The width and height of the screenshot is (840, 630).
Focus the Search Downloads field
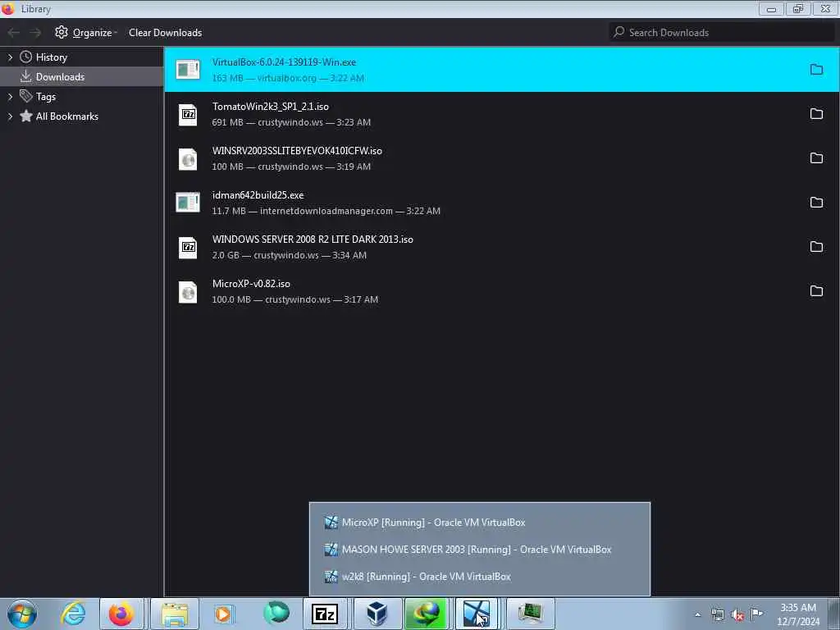pyautogui.click(x=721, y=33)
